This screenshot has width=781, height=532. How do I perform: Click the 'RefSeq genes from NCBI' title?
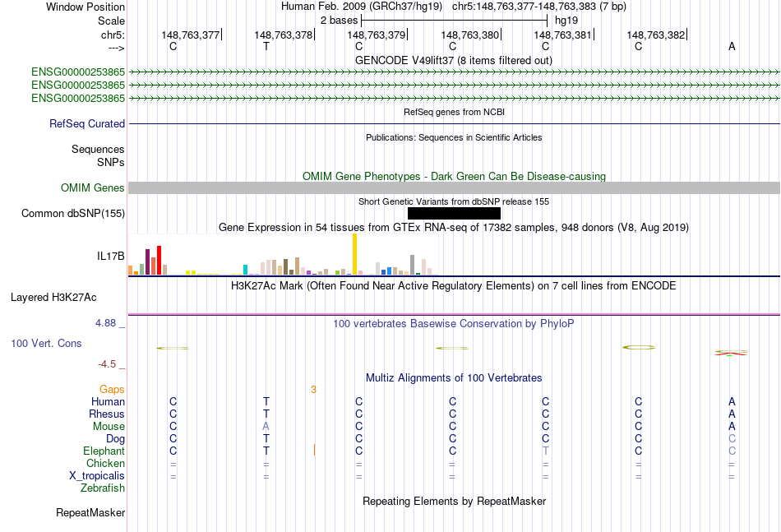click(454, 112)
